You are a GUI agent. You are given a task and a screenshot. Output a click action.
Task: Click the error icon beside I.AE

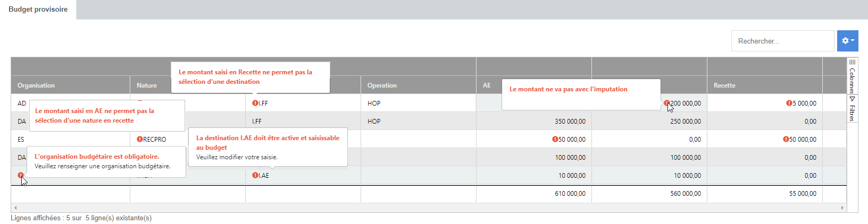(255, 176)
